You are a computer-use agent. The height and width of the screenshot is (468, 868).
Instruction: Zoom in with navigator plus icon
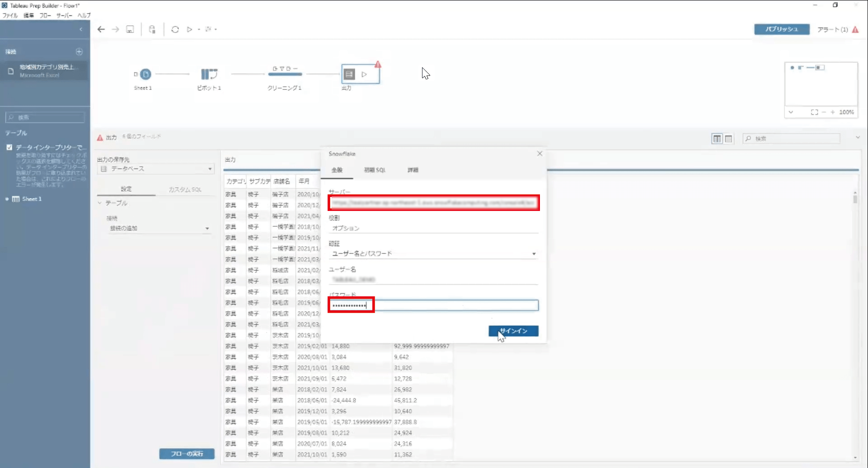pyautogui.click(x=832, y=112)
